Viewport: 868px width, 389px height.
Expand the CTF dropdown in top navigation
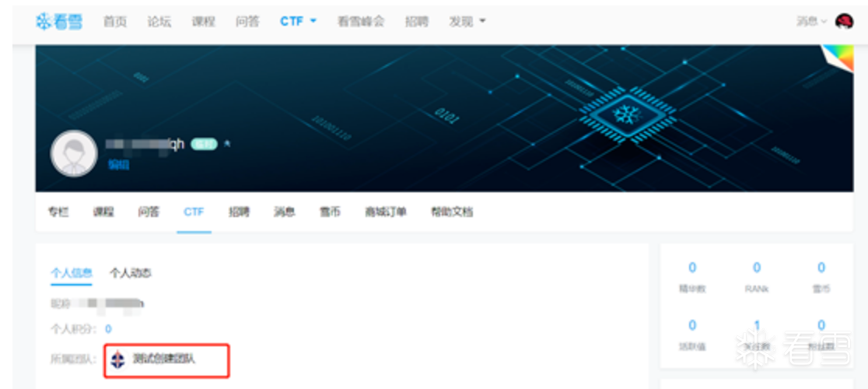[299, 22]
